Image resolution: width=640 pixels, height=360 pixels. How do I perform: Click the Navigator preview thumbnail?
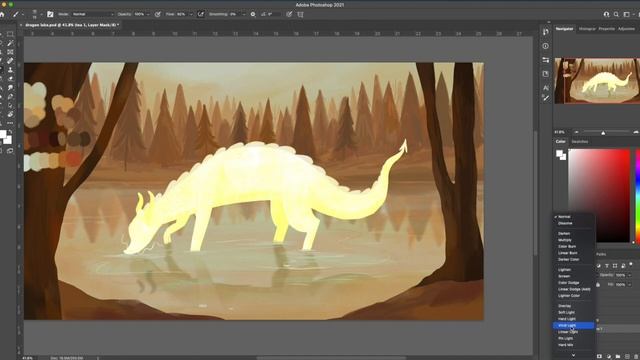click(597, 80)
